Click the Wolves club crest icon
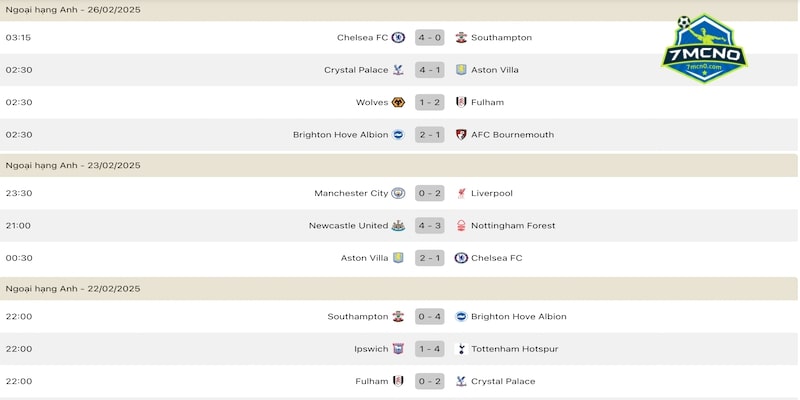The image size is (800, 400). pyautogui.click(x=398, y=102)
